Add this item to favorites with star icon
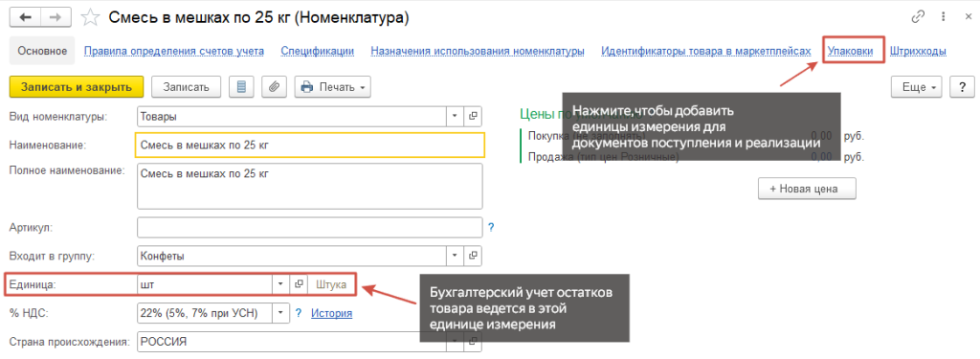 pyautogui.click(x=91, y=17)
